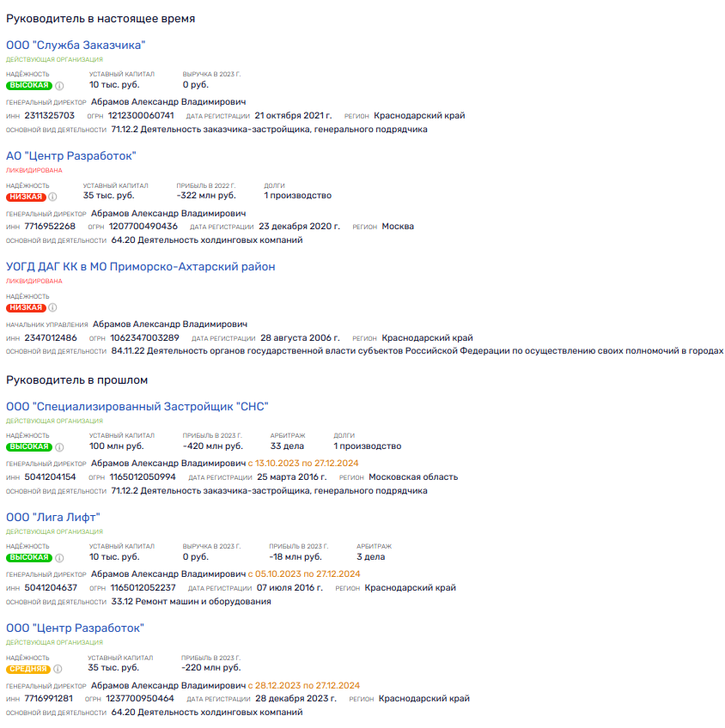Click info icon beside СРЕДНЯЯ reliability badge
The height and width of the screenshot is (728, 725).
click(58, 669)
